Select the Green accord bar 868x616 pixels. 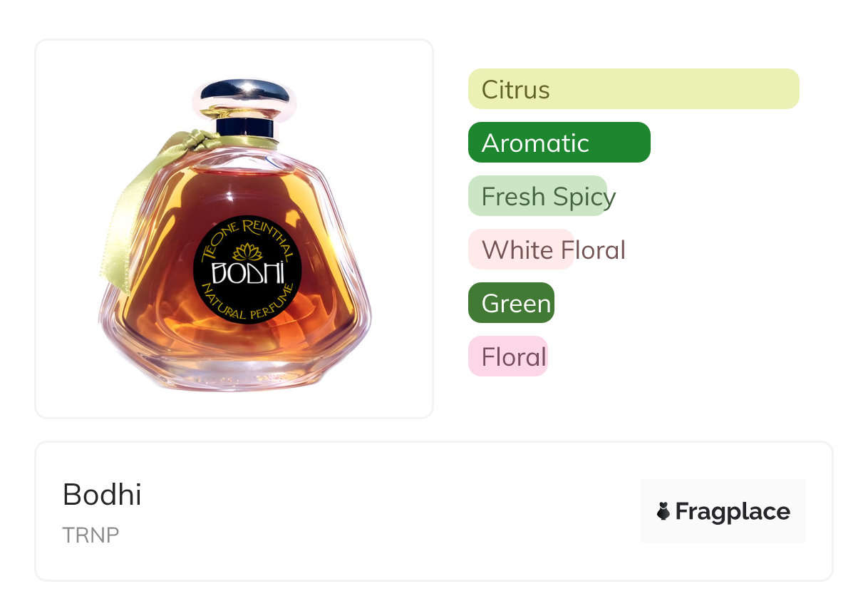click(x=511, y=303)
